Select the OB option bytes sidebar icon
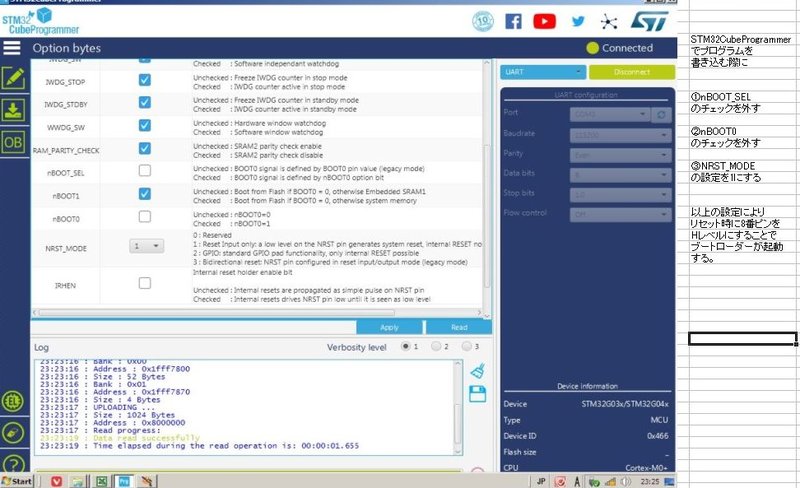Screen dimensions: 800x488 tap(13, 142)
